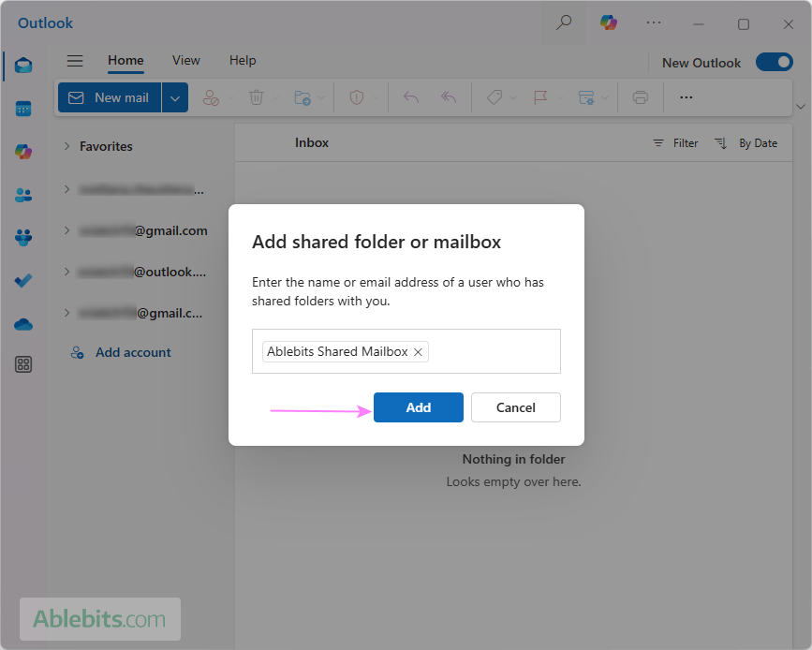This screenshot has width=812, height=650.
Task: Open the Calendar icon in sidebar
Action: [x=23, y=109]
